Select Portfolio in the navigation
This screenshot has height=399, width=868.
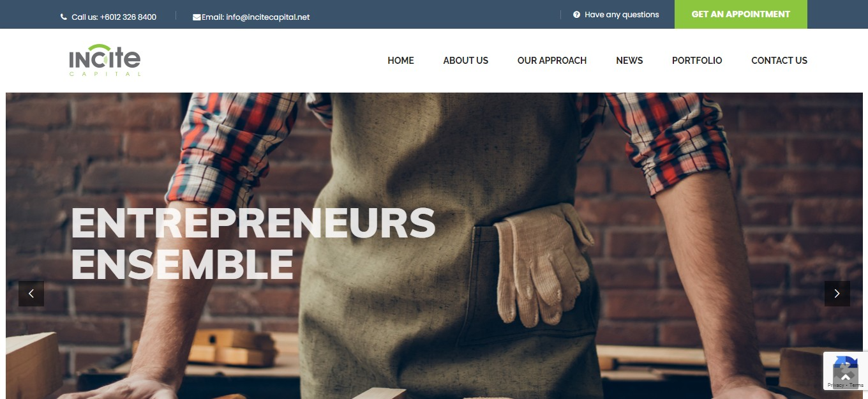point(697,61)
